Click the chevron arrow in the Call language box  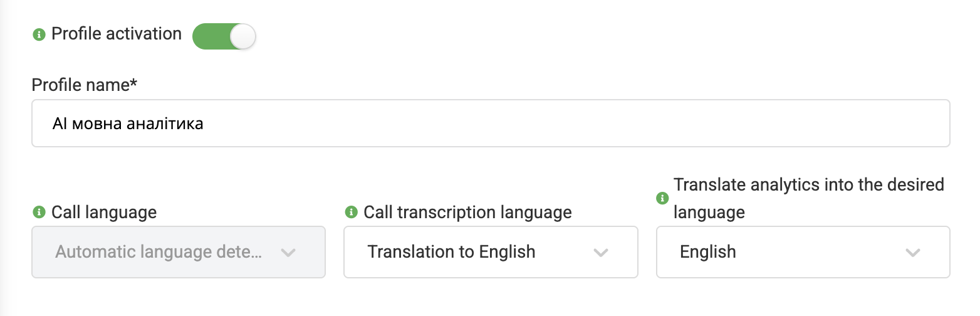pyautogui.click(x=288, y=253)
